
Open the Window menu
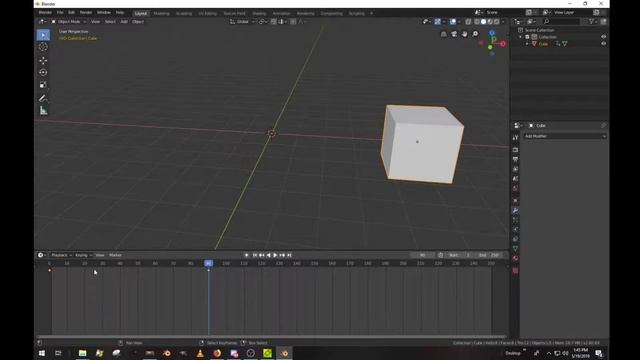pyautogui.click(x=104, y=13)
